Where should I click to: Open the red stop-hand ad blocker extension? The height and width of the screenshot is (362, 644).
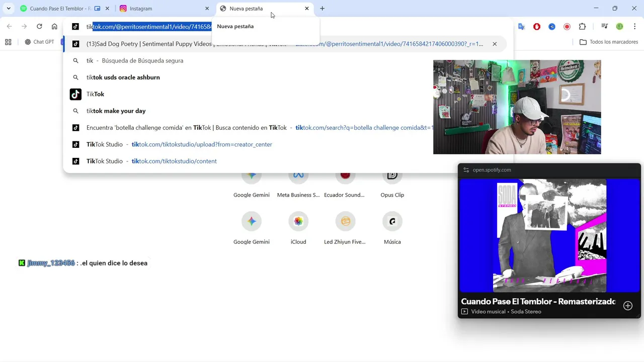537,27
